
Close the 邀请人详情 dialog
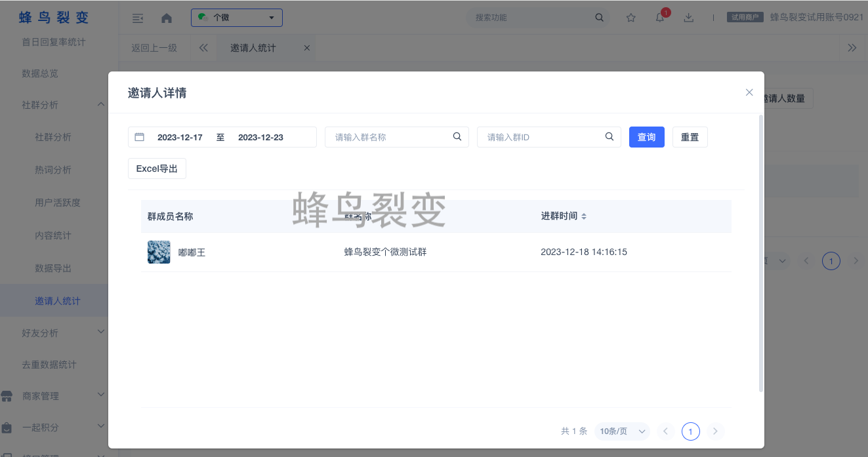pos(749,92)
